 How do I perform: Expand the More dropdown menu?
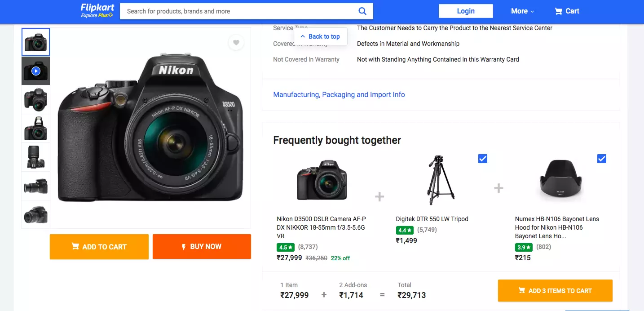(522, 11)
